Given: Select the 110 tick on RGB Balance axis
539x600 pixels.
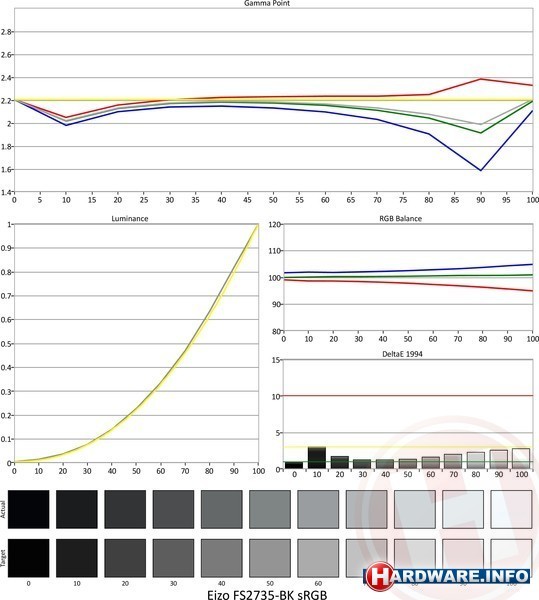Looking at the screenshot, I should tap(275, 251).
